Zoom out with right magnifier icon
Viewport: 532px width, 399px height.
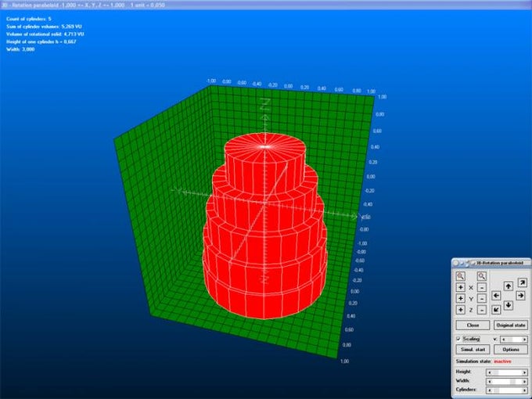(482, 276)
